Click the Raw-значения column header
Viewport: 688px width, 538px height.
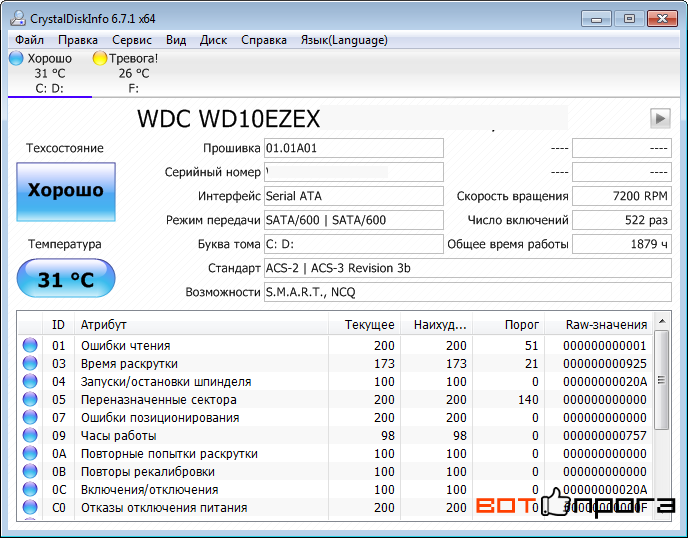(599, 325)
